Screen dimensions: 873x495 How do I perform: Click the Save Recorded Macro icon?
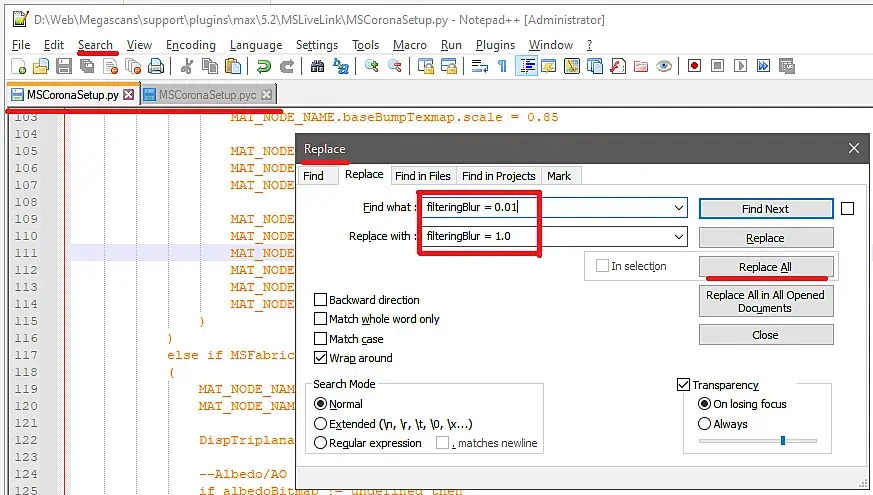(x=787, y=66)
